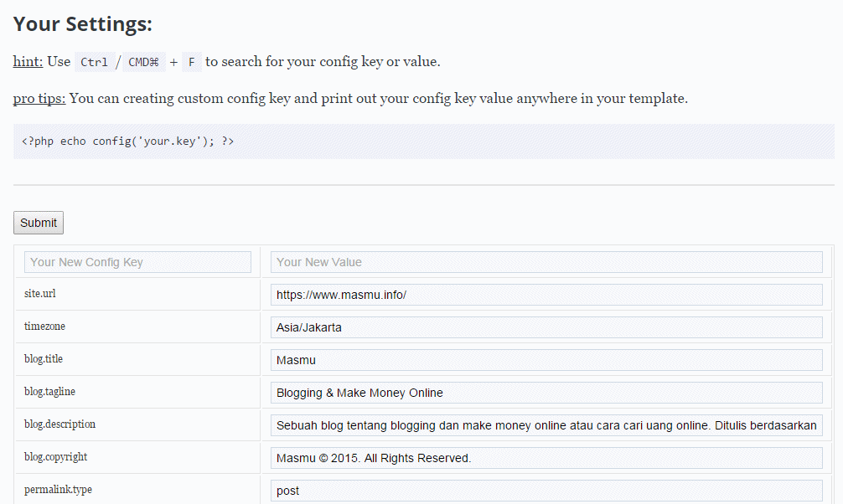Click the Your New Value field
This screenshot has height=504, width=843.
546,262
